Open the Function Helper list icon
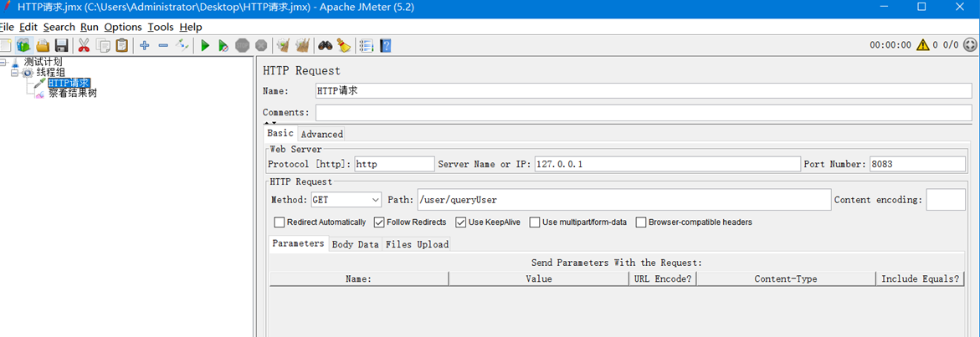The width and height of the screenshot is (980, 337). point(367,45)
